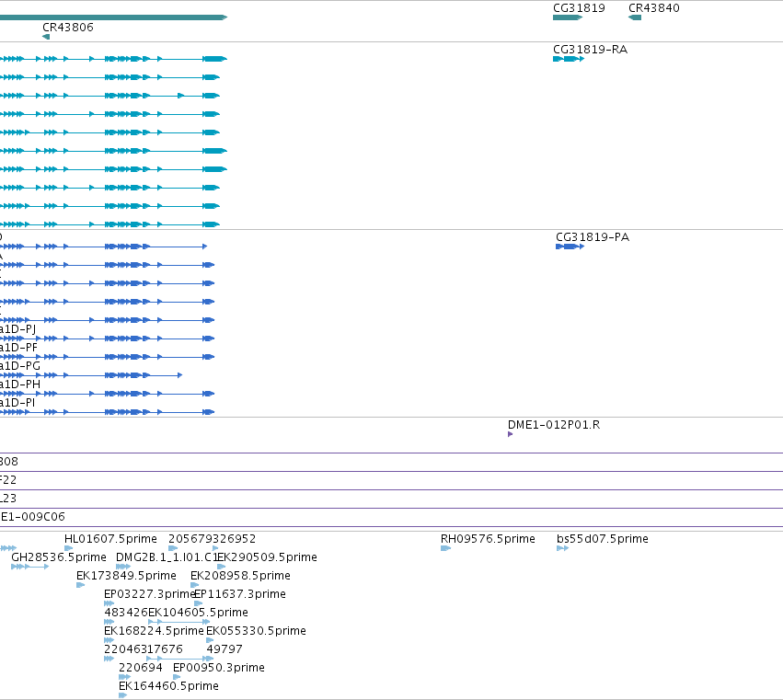Click the CR43806 gene arrow glyph
Image resolution: width=783 pixels, height=700 pixels.
[46, 37]
